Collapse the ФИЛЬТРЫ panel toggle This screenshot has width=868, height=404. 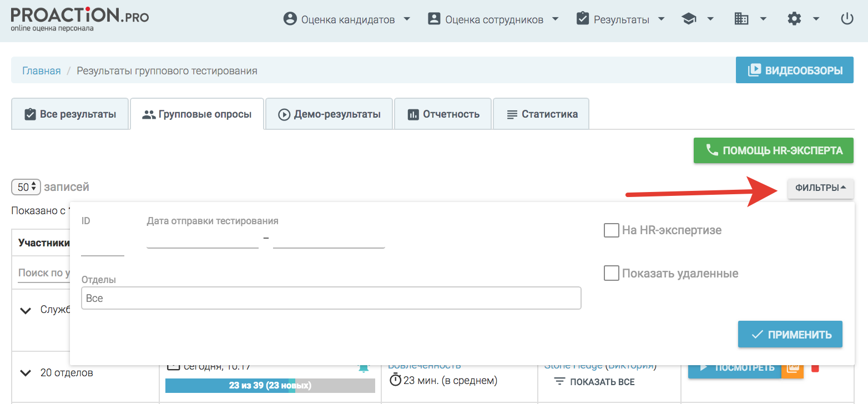pos(820,188)
